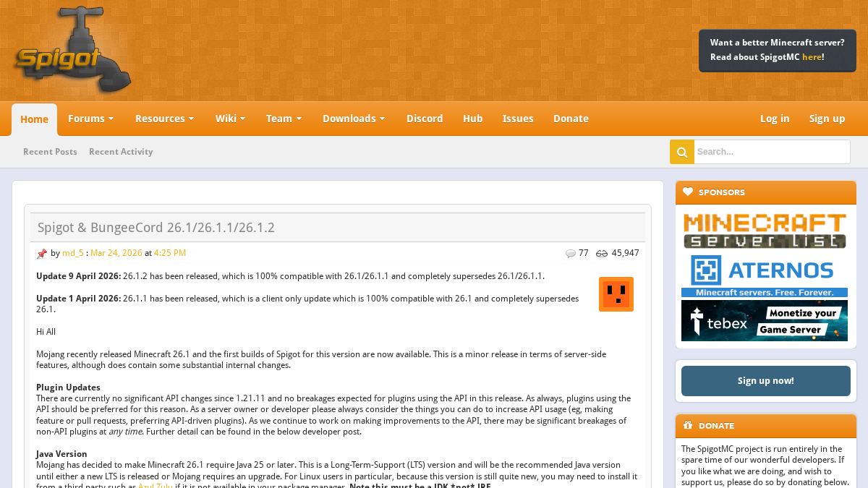Open the Issues menu item

[x=518, y=119]
